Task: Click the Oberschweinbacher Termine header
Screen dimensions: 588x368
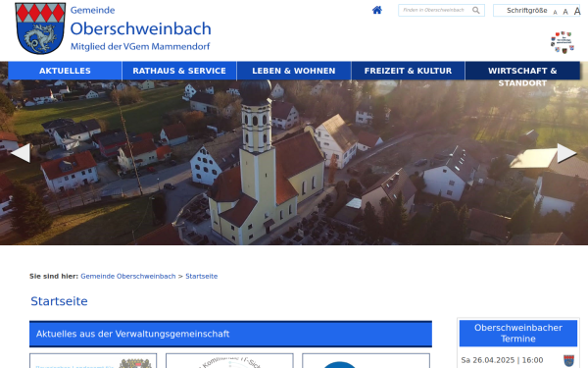Action: coord(517,333)
